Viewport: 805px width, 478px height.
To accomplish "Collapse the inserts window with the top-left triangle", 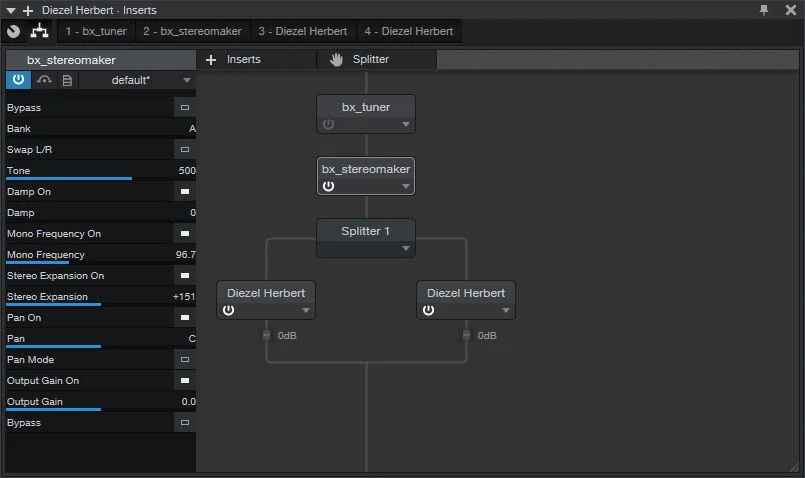I will pos(11,10).
